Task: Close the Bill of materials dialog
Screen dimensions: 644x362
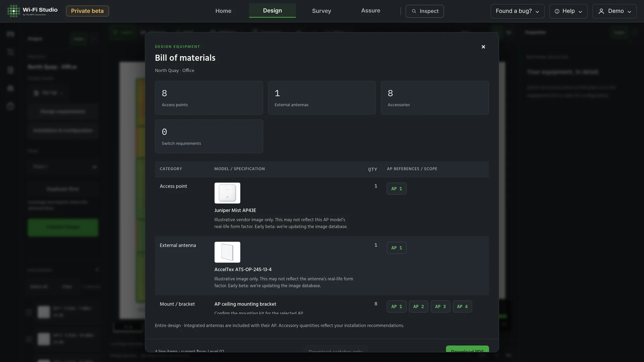Action: pyautogui.click(x=483, y=47)
